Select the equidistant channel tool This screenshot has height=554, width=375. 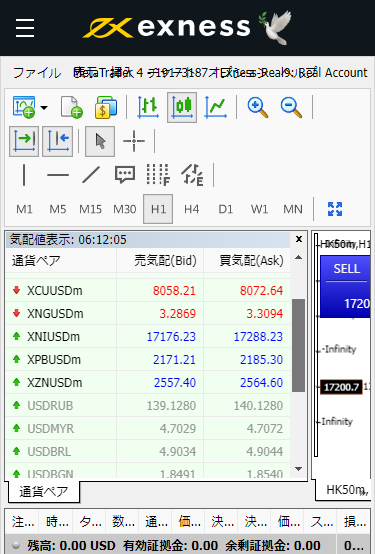pyautogui.click(x=192, y=175)
